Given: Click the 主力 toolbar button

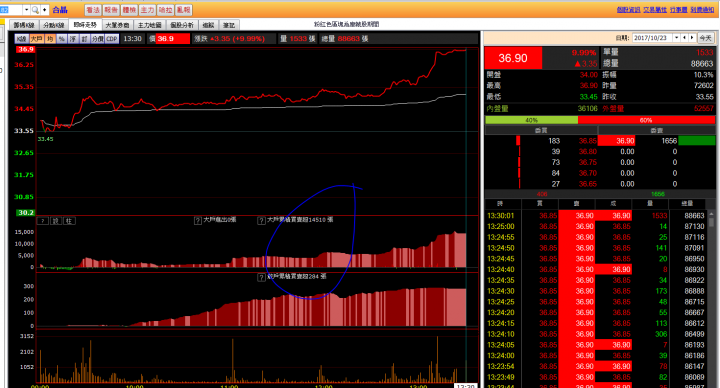Looking at the screenshot, I should click(x=147, y=10).
